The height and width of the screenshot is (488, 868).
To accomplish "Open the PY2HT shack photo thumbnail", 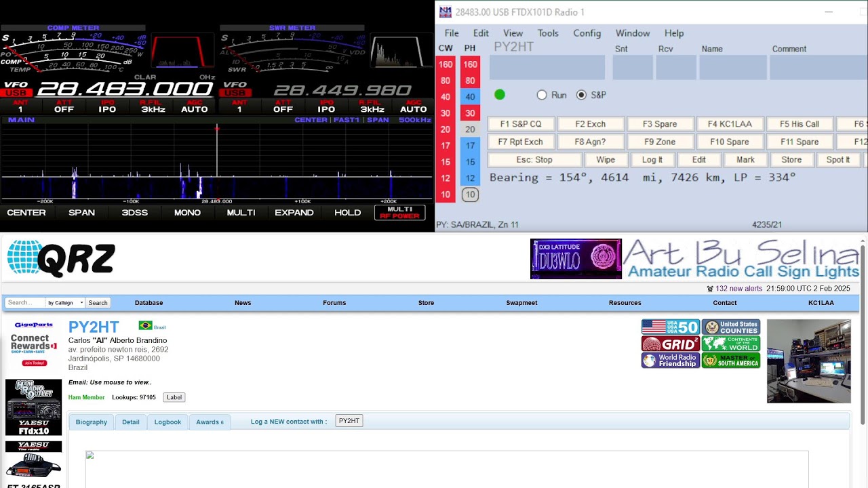I will [808, 361].
